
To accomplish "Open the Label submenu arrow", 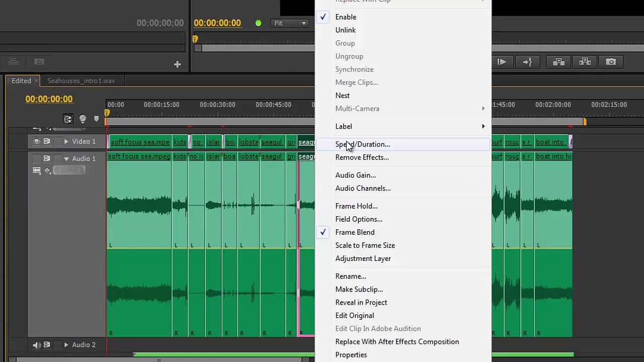I will pyautogui.click(x=483, y=127).
